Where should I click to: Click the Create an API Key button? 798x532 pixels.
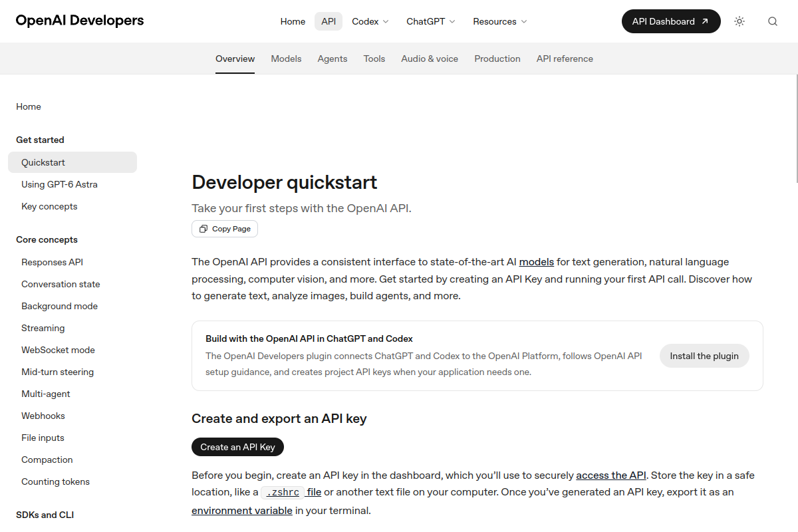[x=237, y=447]
